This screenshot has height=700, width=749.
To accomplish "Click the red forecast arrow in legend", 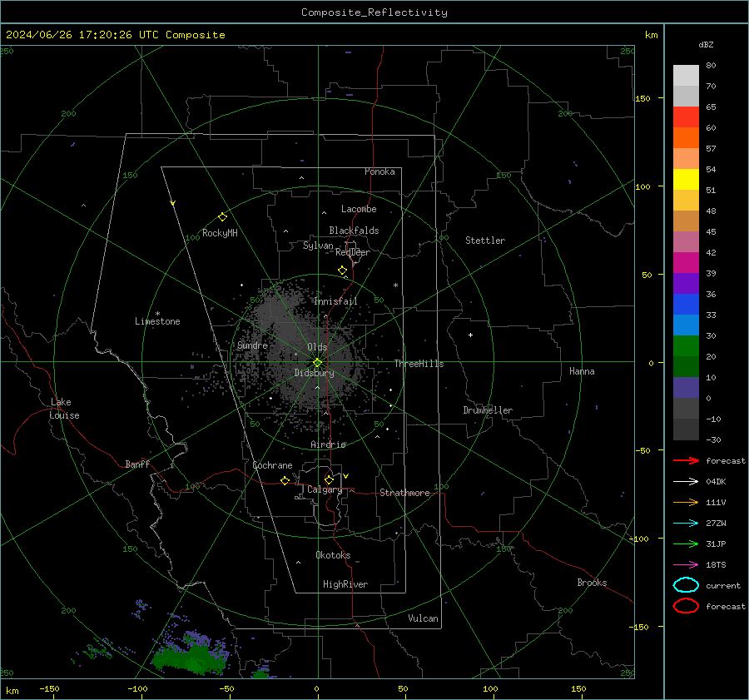I will [x=686, y=460].
